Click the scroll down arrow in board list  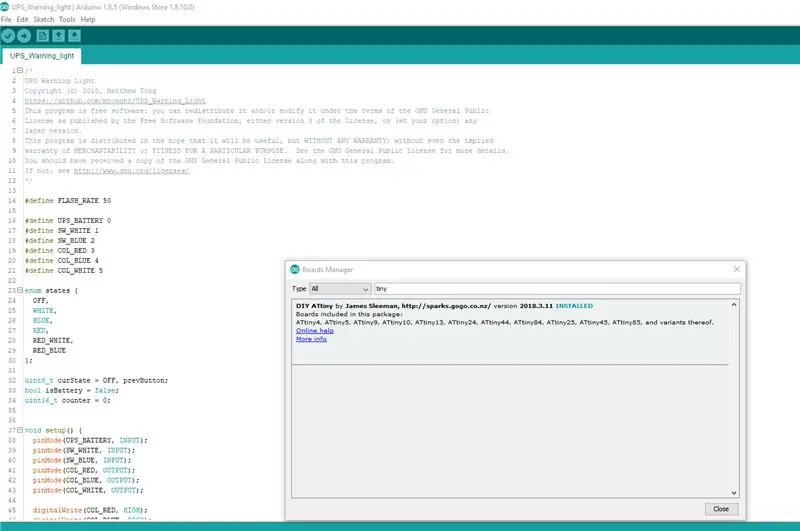(734, 493)
